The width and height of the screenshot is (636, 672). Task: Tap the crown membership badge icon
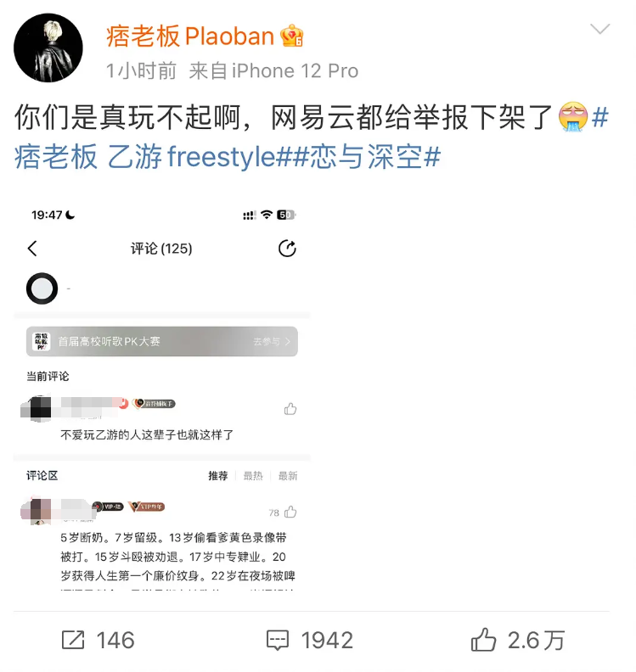point(291,36)
